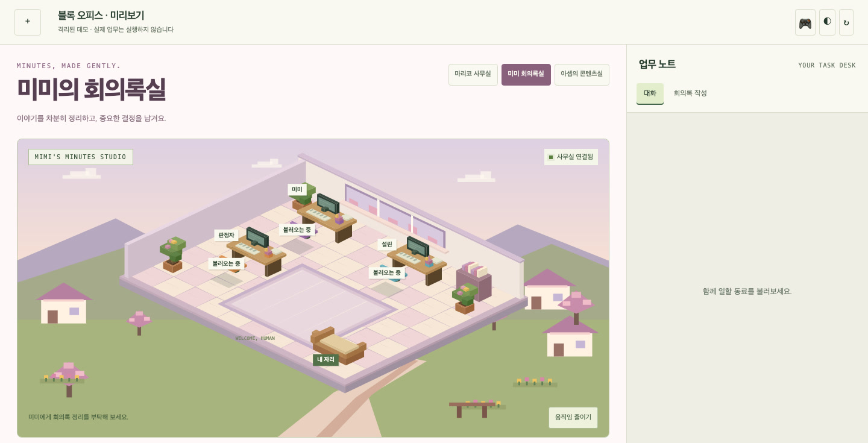
Task: Toggle the half-moon contrast theme icon
Action: [x=827, y=22]
